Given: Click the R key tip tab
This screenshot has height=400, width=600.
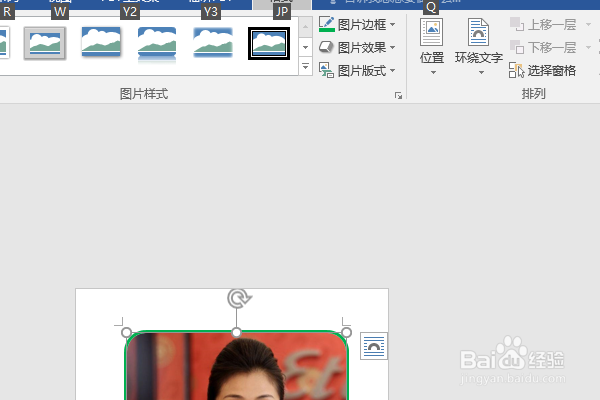Looking at the screenshot, I should pyautogui.click(x=7, y=12).
